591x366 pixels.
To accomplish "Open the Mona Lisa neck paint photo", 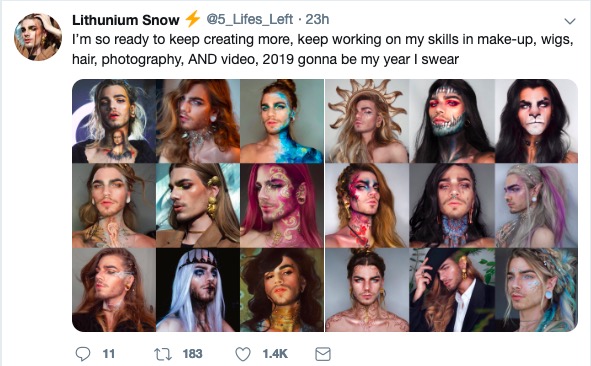I will point(114,121).
